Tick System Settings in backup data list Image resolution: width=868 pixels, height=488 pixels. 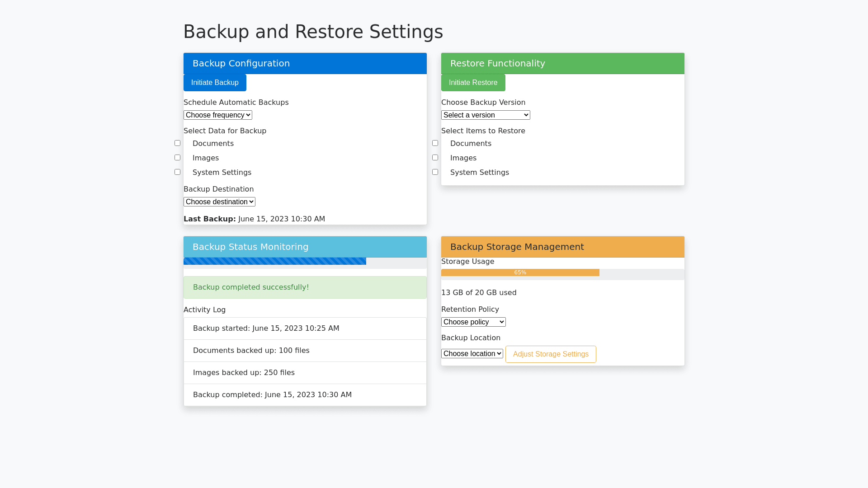click(177, 172)
